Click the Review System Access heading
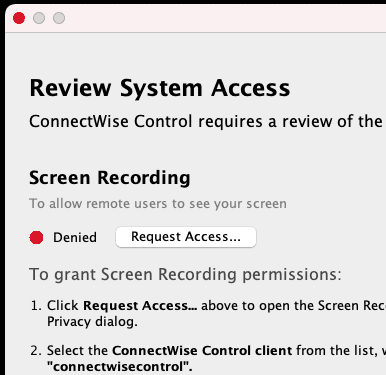The image size is (386, 375). [160, 88]
